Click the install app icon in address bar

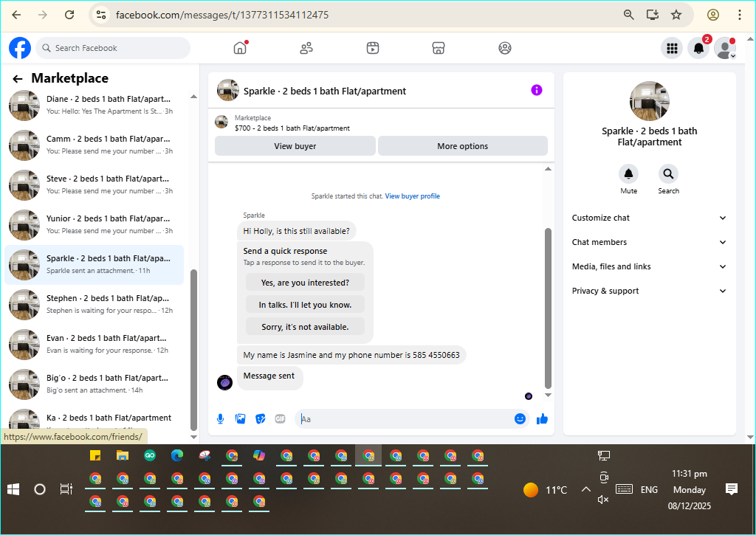[653, 15]
